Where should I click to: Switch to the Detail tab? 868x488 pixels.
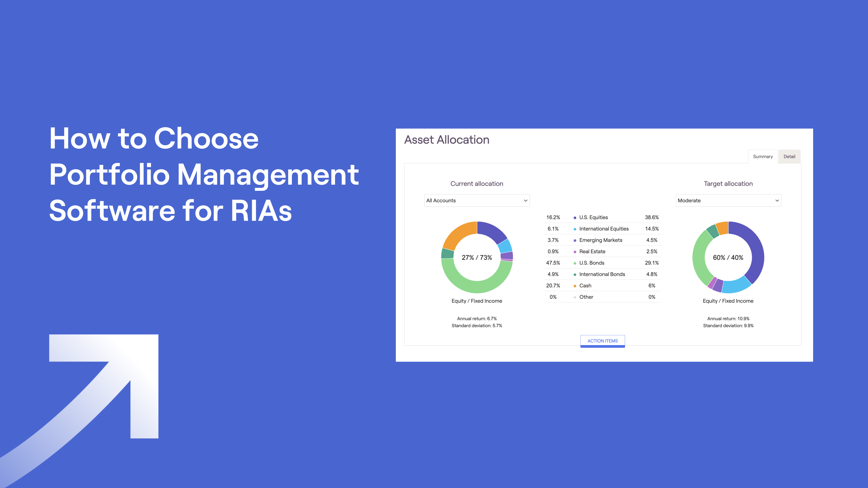click(x=789, y=156)
